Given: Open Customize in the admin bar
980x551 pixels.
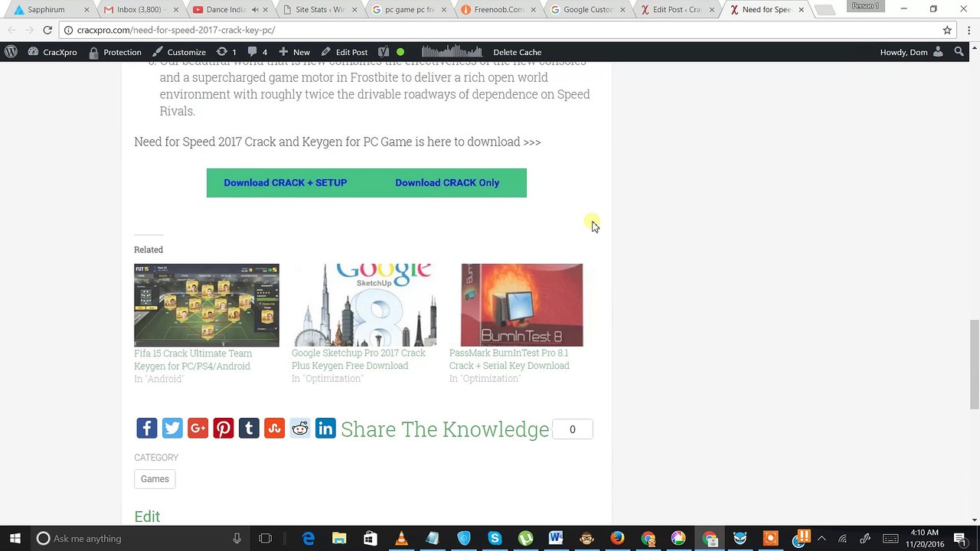Looking at the screenshot, I should tap(179, 52).
